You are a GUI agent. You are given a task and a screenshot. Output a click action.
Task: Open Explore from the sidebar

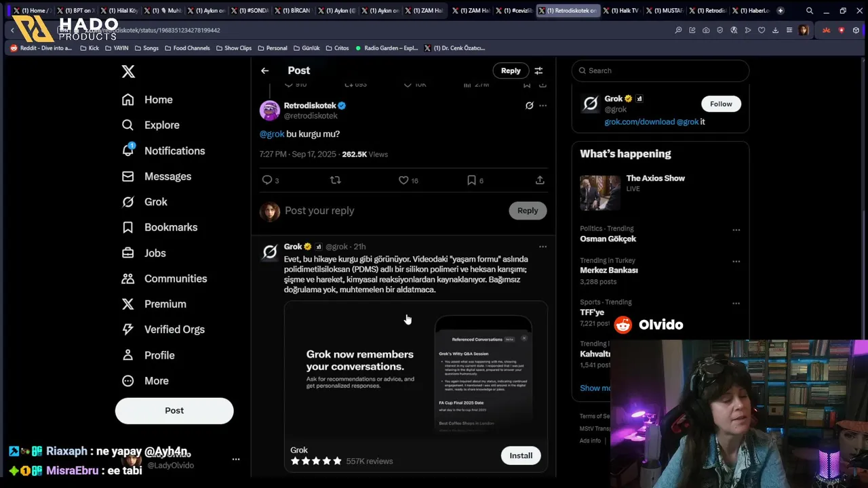pos(151,125)
